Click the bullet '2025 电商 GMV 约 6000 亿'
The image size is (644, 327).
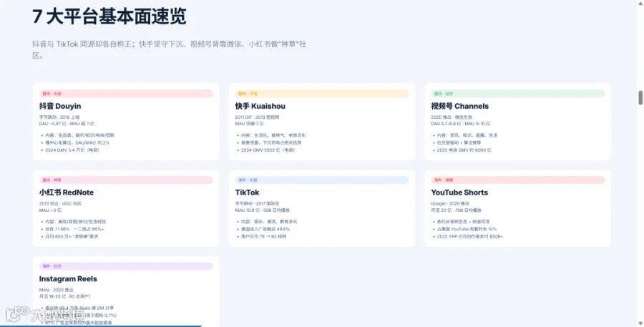pos(464,150)
